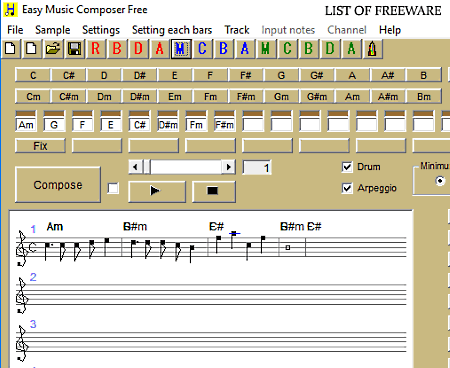
Task: Save using the floppy disk icon
Action: tap(74, 49)
